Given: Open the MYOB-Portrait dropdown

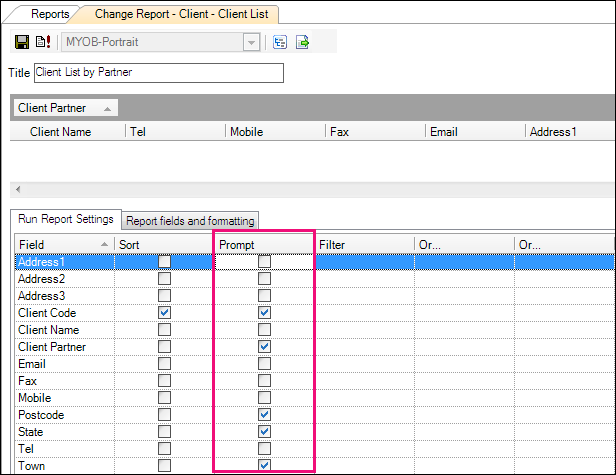Looking at the screenshot, I should [x=251, y=42].
